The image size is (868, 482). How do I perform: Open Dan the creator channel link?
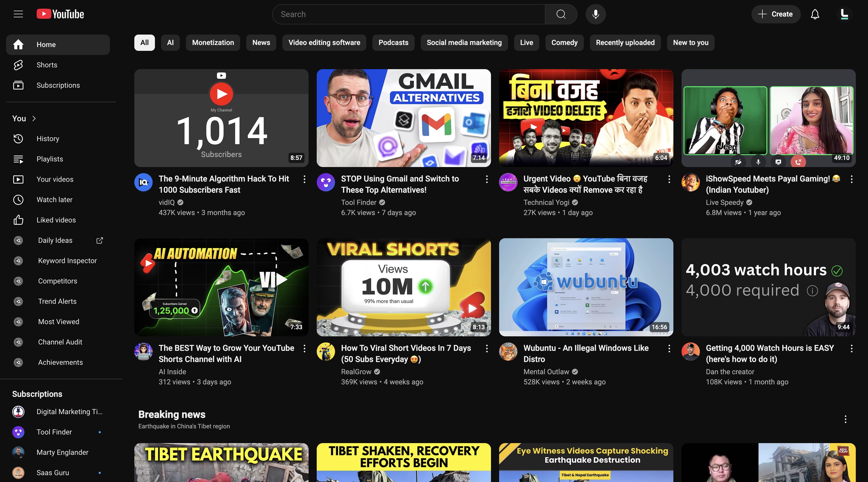pos(730,372)
